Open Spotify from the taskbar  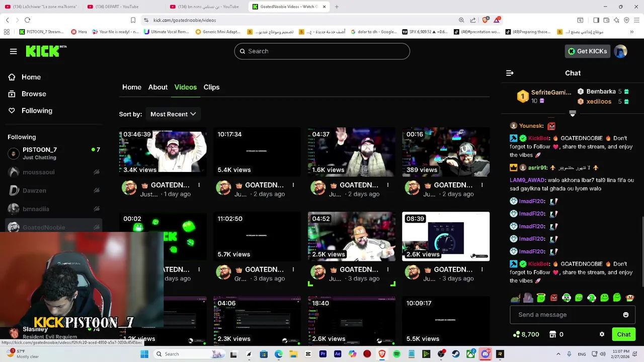(x=396, y=354)
